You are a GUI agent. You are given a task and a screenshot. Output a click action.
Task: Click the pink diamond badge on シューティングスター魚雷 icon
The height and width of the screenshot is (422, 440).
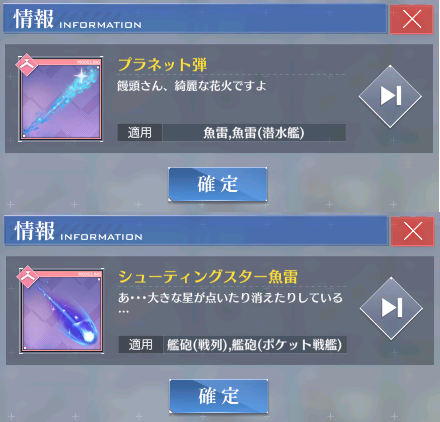coord(27,277)
